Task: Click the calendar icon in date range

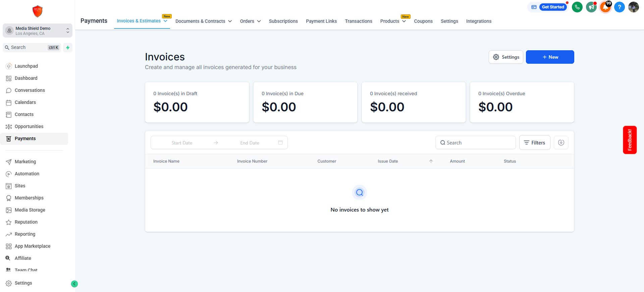Action: coord(280,142)
